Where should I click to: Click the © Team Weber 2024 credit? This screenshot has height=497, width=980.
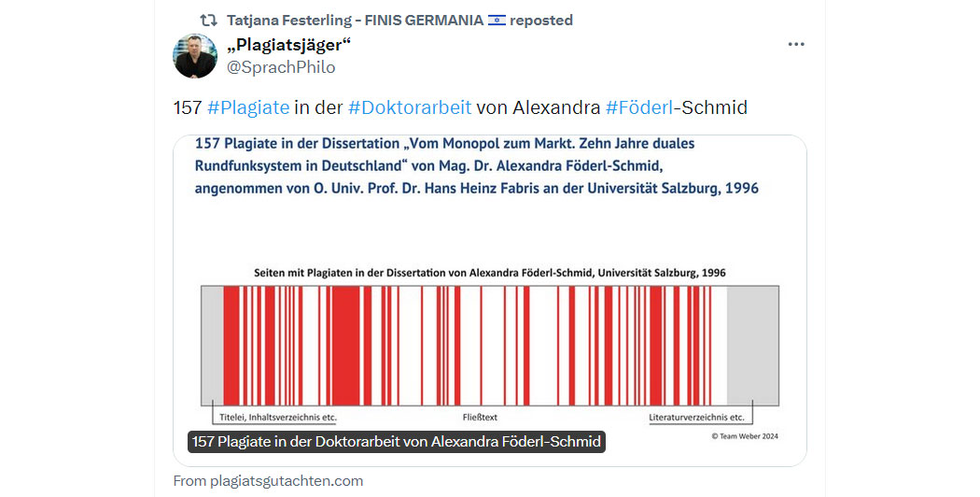(745, 436)
